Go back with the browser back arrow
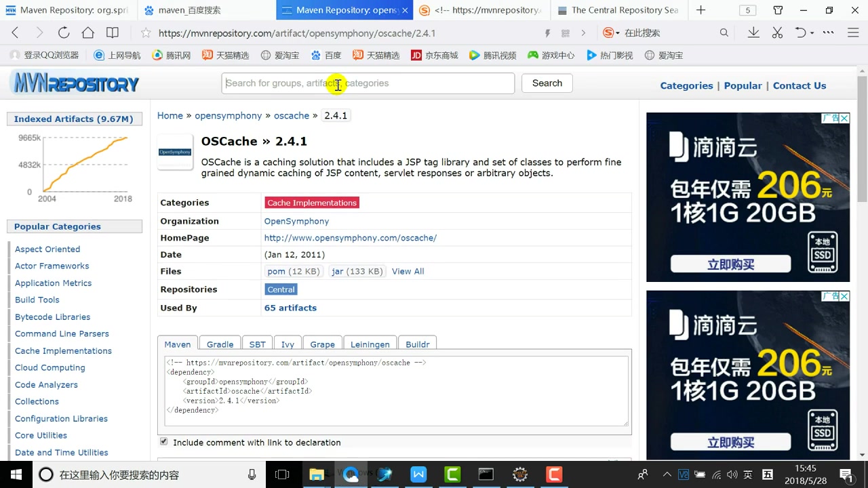Viewport: 868px width, 488px height. point(16,33)
